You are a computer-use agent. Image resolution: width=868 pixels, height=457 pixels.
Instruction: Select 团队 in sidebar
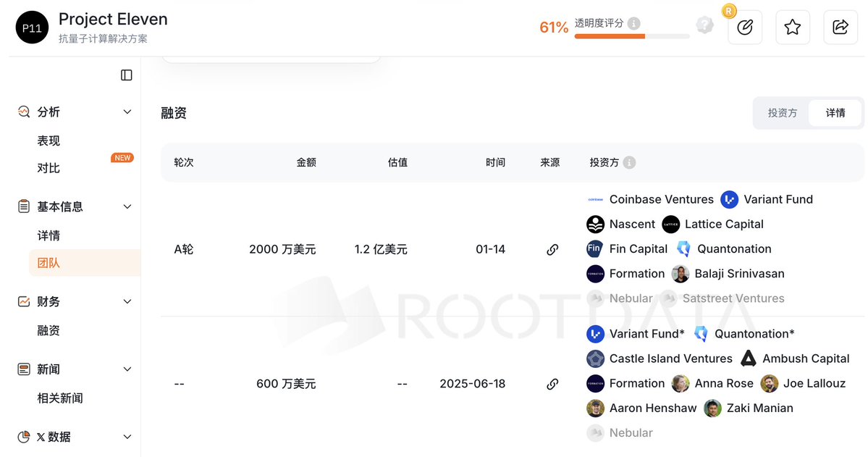pos(85,263)
